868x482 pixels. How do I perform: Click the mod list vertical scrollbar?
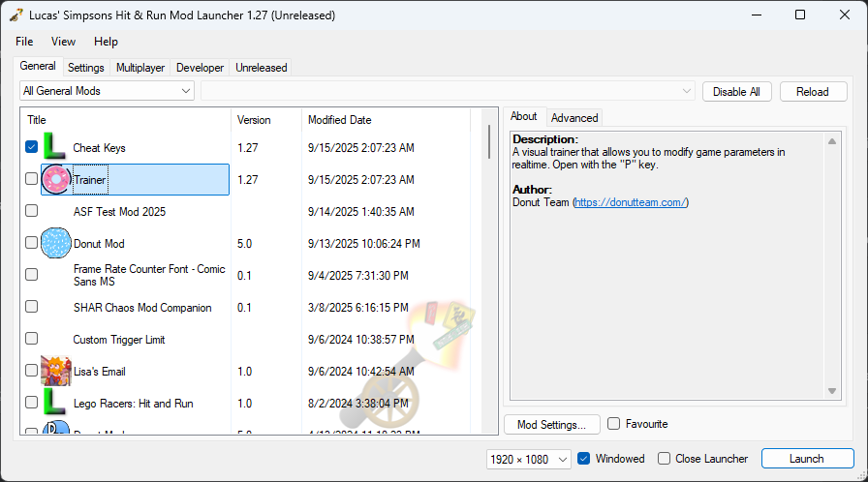pyautogui.click(x=489, y=143)
